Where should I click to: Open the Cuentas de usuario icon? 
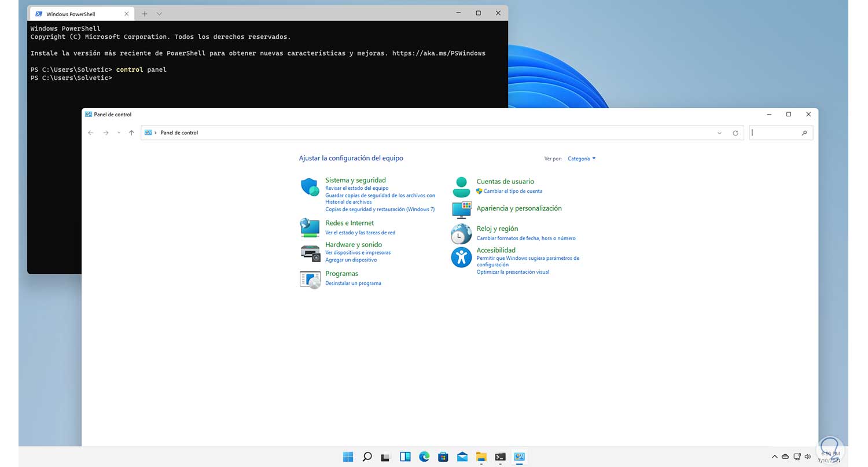(461, 187)
